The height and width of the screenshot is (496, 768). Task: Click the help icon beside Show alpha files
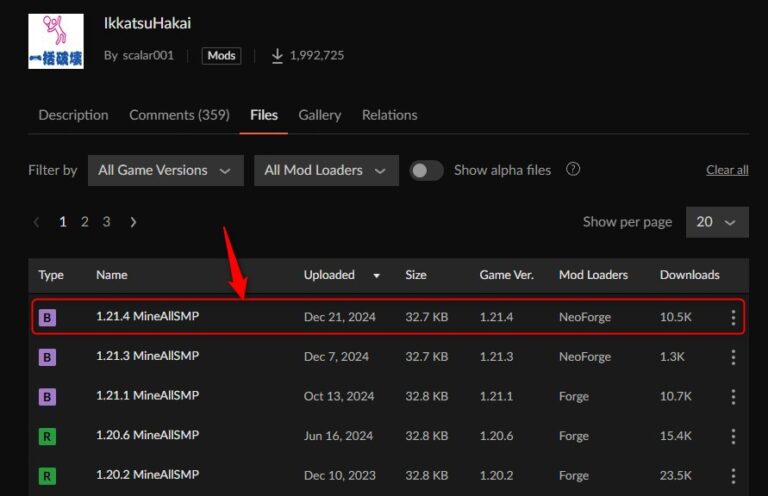pyautogui.click(x=573, y=170)
